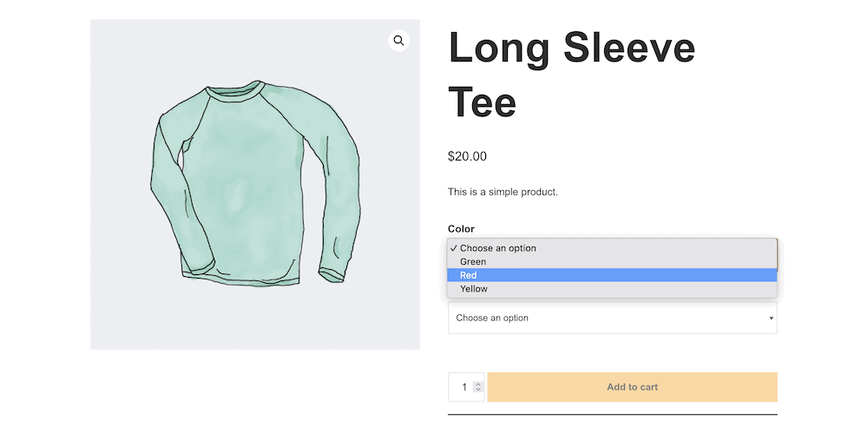Click the "Long Sleeve Tee" product title
This screenshot has width=868, height=427.
571,76
